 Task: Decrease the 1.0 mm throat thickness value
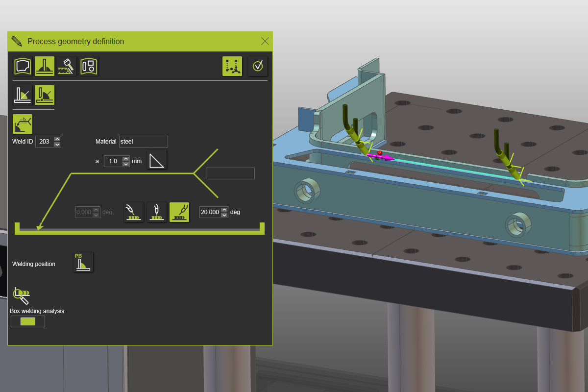coord(126,163)
